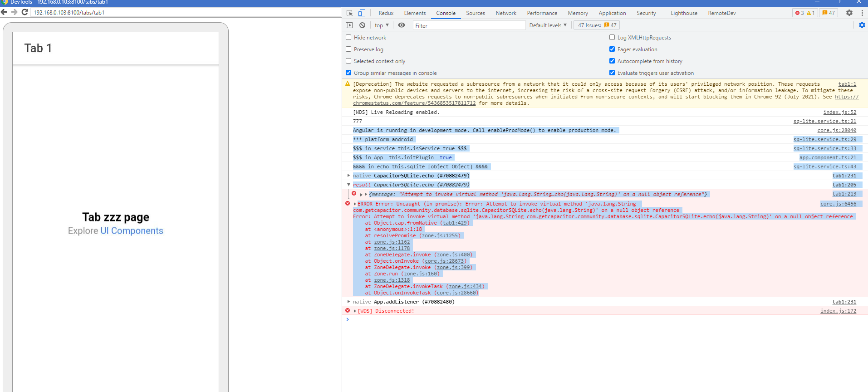The image size is (868, 392).
Task: Focus the browser address bar
Action: pos(186,12)
